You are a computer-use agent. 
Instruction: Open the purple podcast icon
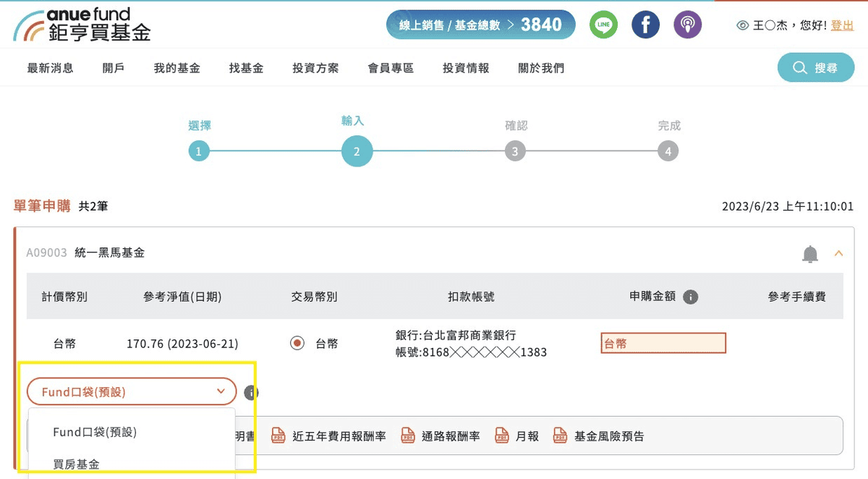coord(687,25)
